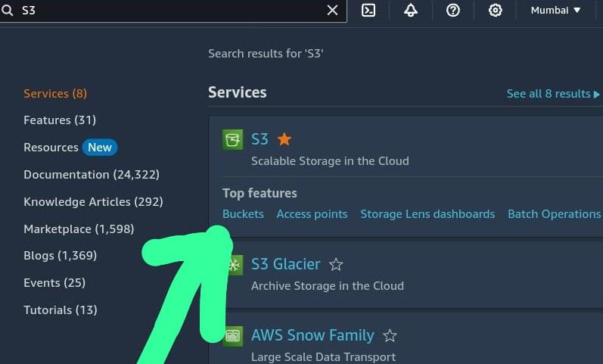The height and width of the screenshot is (364, 603).
Task: Open the Storage Lens dashboards link
Action: click(427, 214)
